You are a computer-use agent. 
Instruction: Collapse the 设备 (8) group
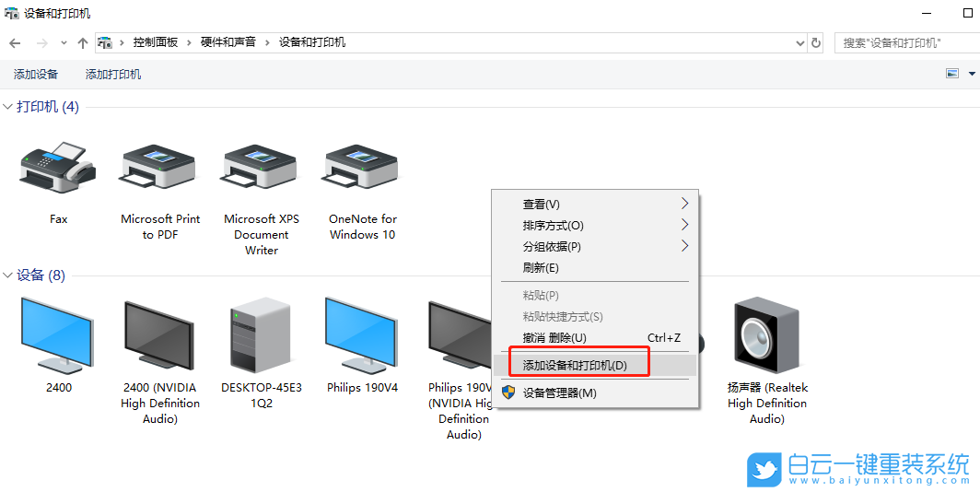(7, 275)
